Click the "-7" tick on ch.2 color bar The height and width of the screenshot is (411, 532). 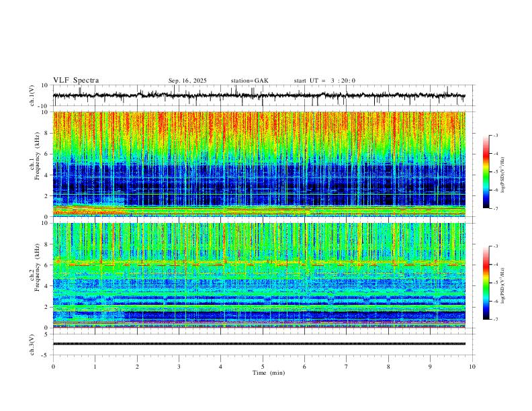[495, 320]
